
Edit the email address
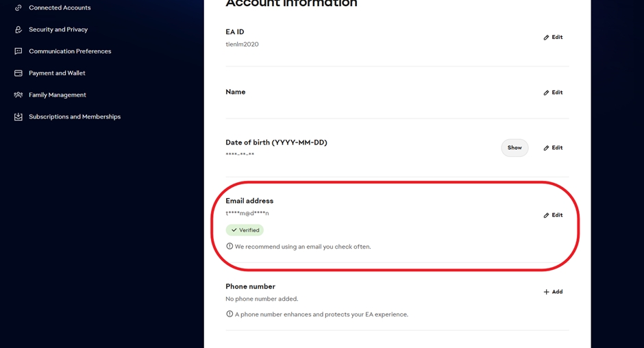click(x=553, y=215)
